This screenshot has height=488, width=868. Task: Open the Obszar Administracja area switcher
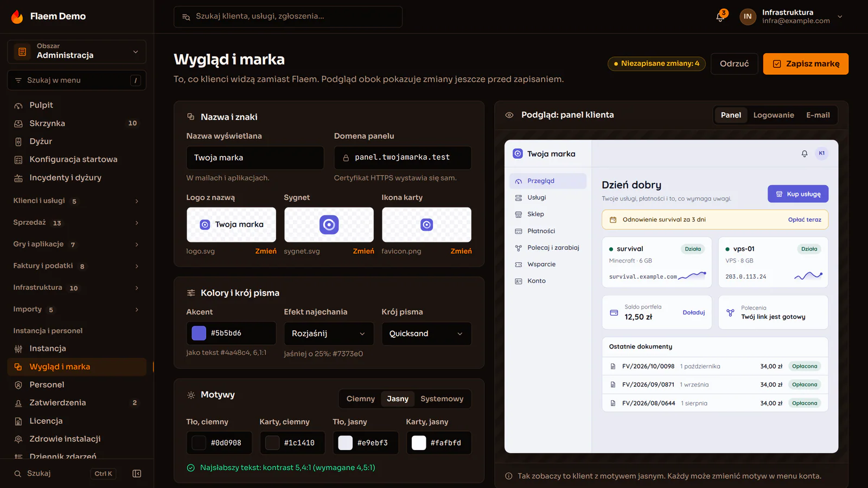click(x=77, y=52)
